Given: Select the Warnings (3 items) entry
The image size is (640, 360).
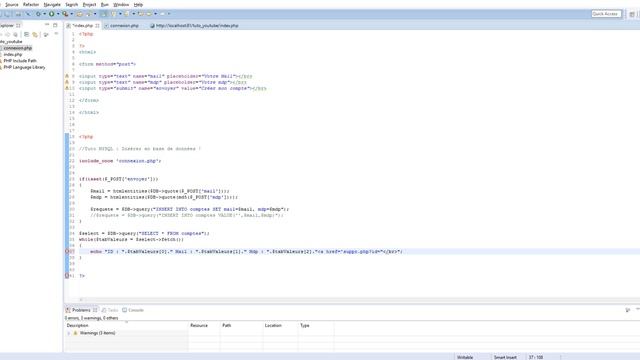Looking at the screenshot, I should [x=97, y=333].
